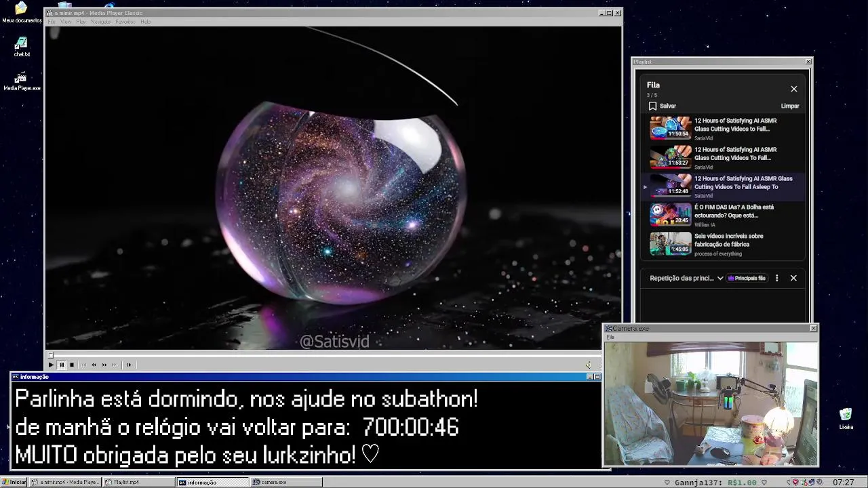Image resolution: width=868 pixels, height=488 pixels.
Task: Open the Favorites menu in Media Player Classic
Action: click(125, 22)
